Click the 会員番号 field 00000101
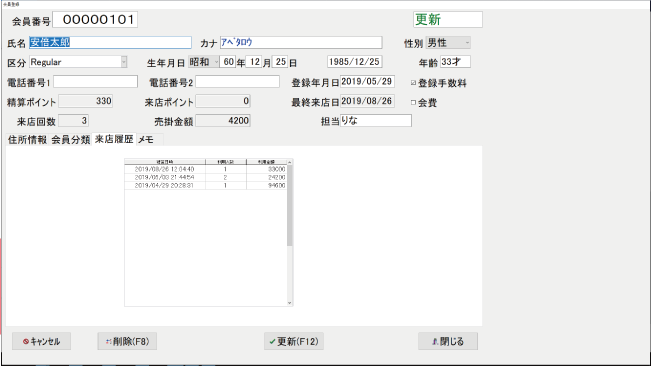 [x=95, y=20]
